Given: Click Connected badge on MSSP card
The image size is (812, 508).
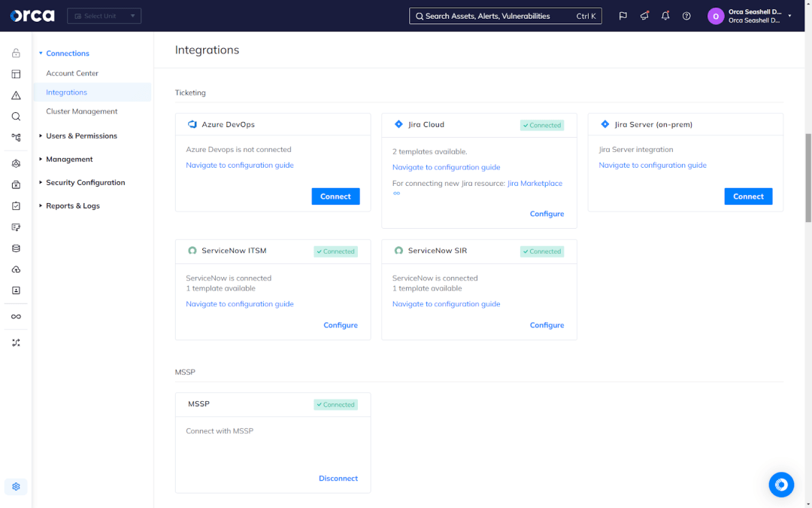Looking at the screenshot, I should pyautogui.click(x=335, y=405).
